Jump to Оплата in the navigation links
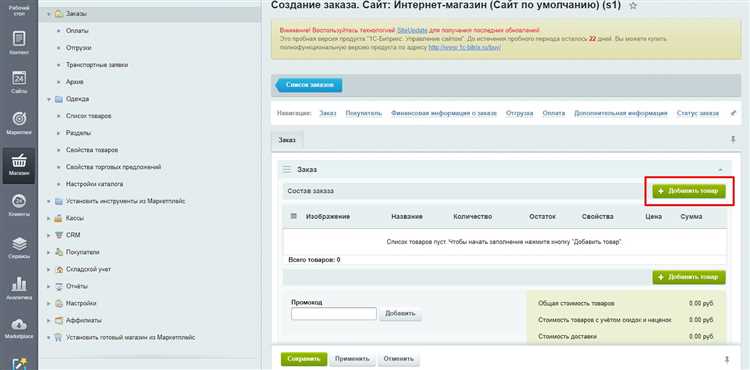Viewport: 750px width, 370px height. click(x=553, y=113)
